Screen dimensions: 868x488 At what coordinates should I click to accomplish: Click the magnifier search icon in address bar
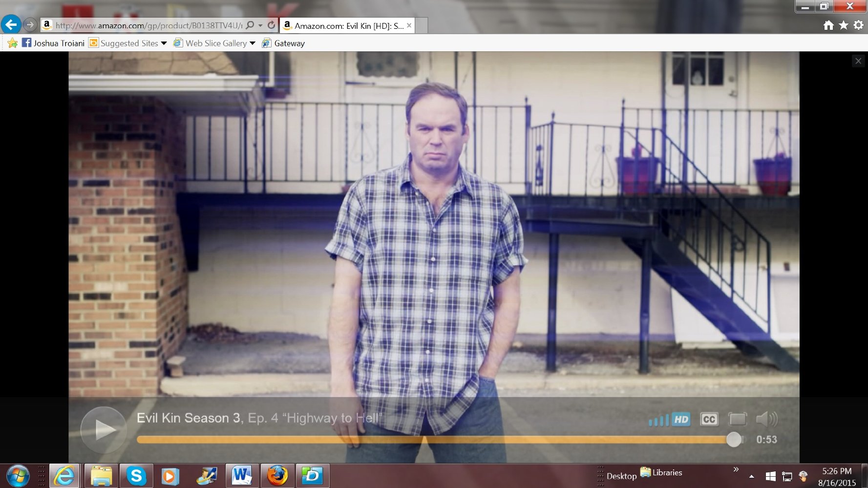coord(250,25)
